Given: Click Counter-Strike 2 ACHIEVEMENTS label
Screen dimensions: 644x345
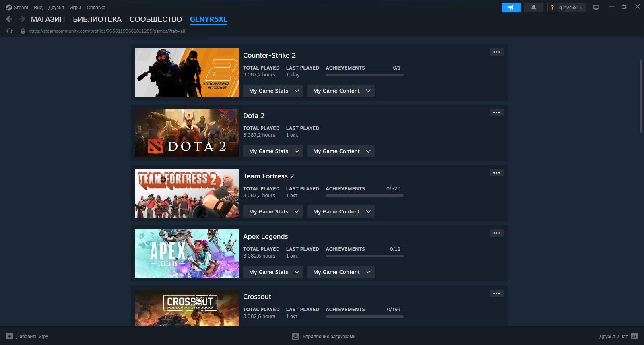Looking at the screenshot, I should (345, 68).
